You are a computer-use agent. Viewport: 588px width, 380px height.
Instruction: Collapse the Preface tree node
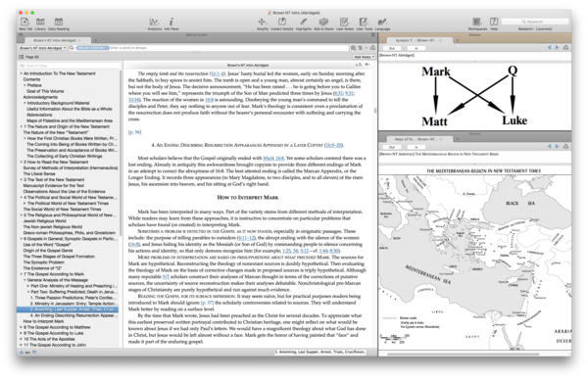coord(24,85)
